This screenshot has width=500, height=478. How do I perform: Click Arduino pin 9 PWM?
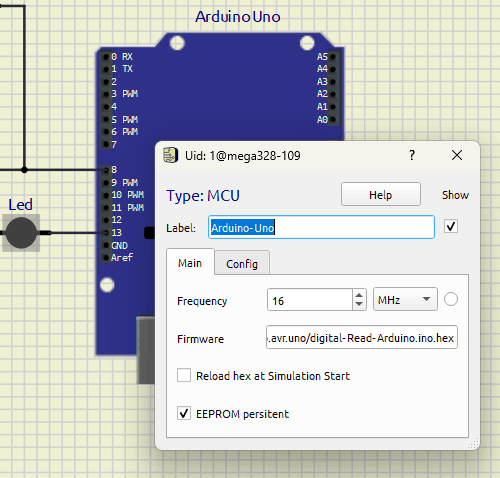(x=106, y=183)
